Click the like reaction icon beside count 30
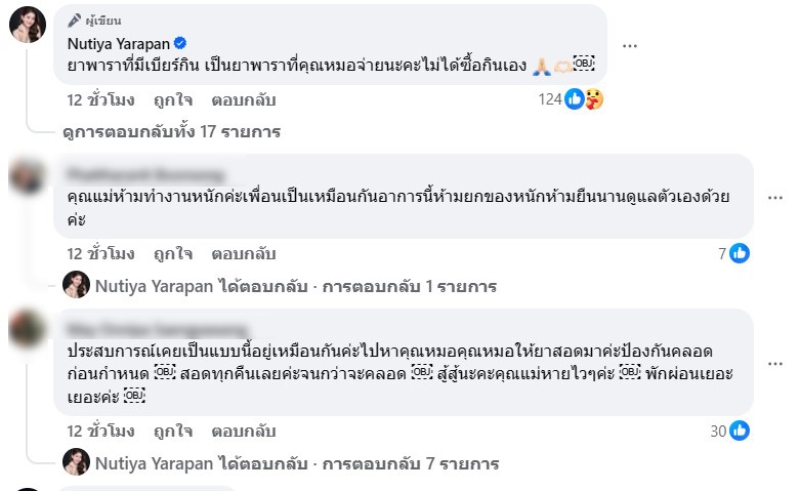The width and height of the screenshot is (800, 491). pos(740,431)
